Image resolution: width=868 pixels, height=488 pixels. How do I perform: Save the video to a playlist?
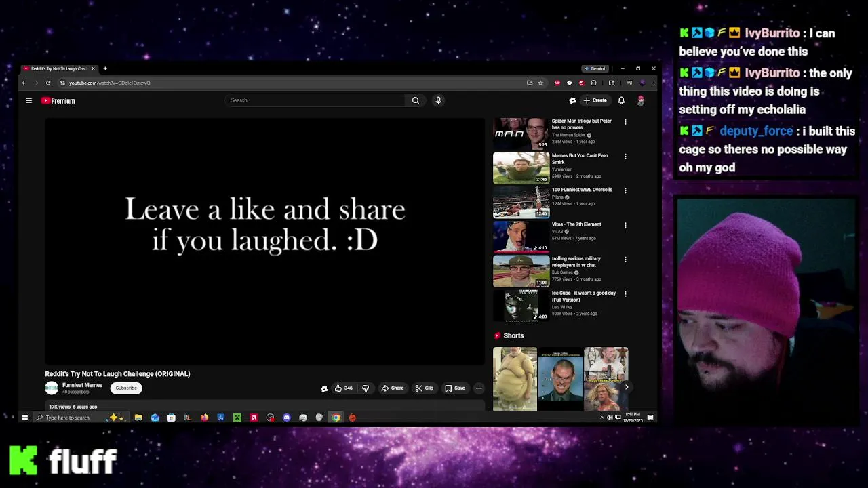[455, 388]
